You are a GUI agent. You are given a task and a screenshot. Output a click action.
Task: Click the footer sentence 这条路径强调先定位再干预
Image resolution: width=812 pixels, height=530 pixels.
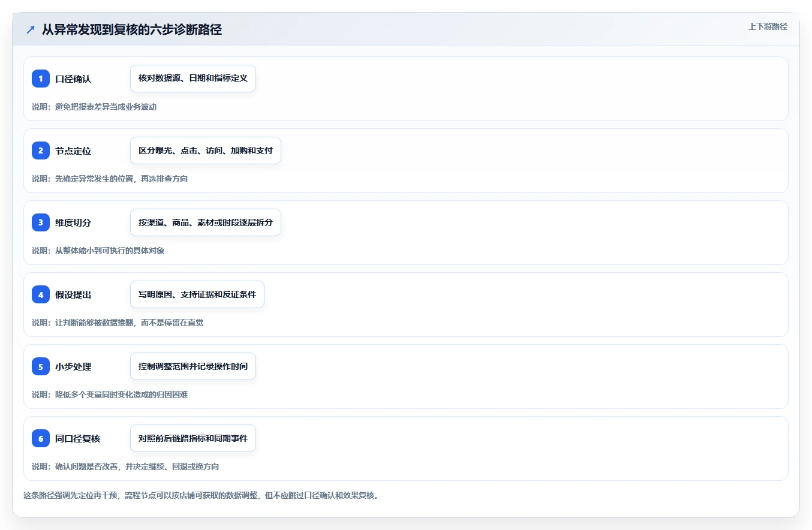pyautogui.click(x=70, y=496)
